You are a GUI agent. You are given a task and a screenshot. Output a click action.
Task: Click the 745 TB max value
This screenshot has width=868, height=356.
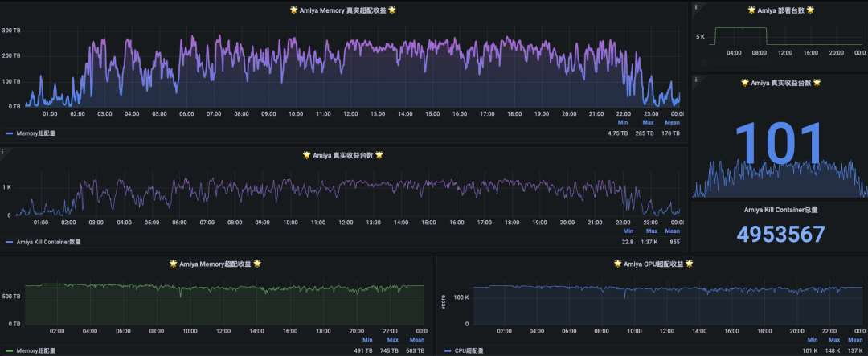pyautogui.click(x=389, y=350)
